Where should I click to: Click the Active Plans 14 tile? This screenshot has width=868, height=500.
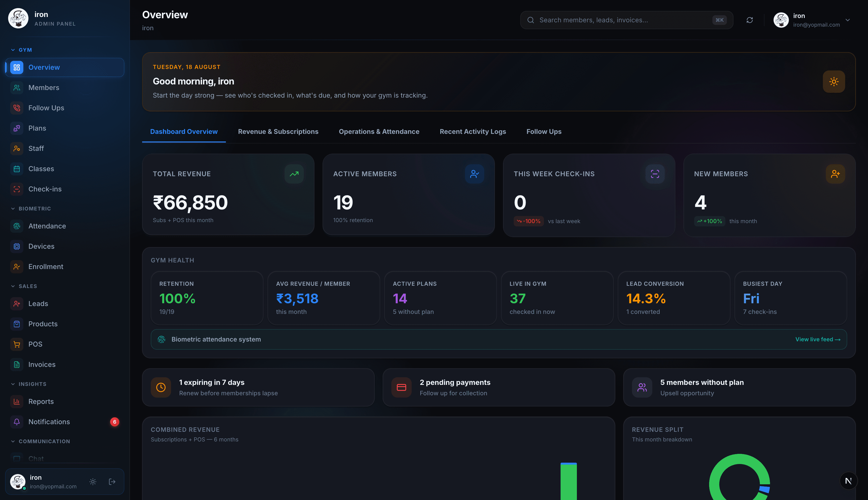(440, 298)
